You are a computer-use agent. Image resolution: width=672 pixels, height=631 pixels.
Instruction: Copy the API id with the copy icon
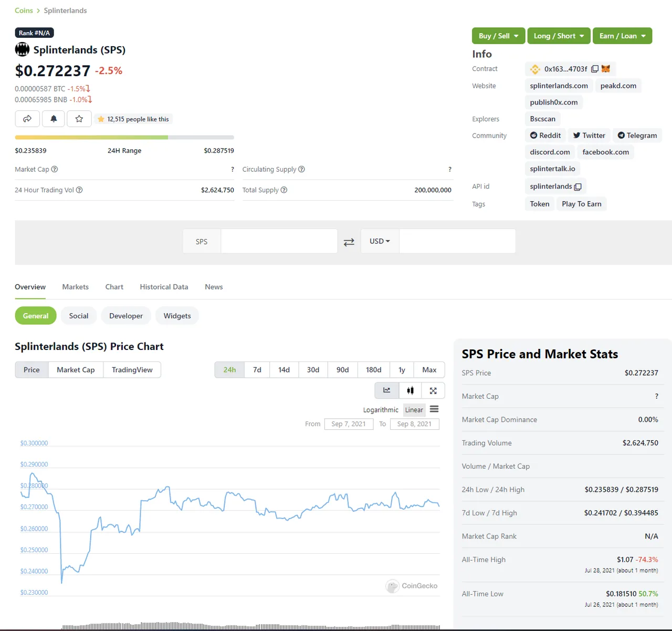[578, 187]
